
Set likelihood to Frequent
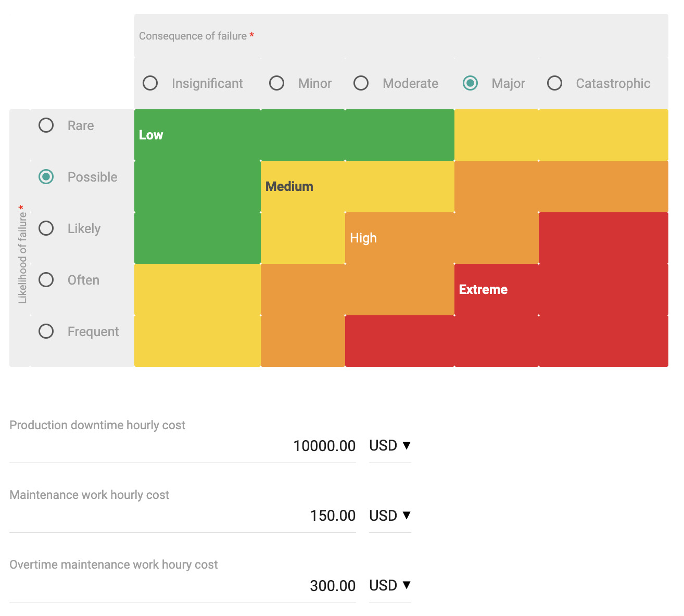(46, 331)
